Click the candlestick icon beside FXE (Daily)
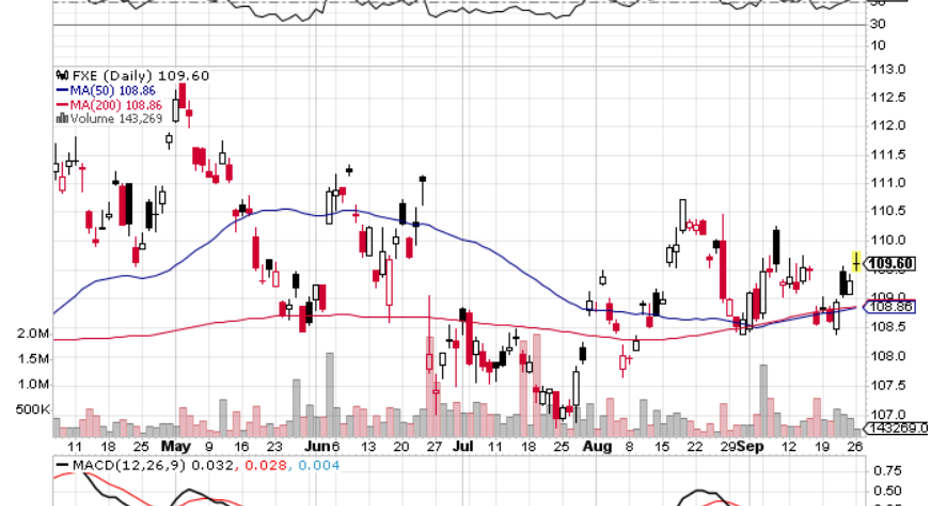This screenshot has height=506, width=931. 62,75
